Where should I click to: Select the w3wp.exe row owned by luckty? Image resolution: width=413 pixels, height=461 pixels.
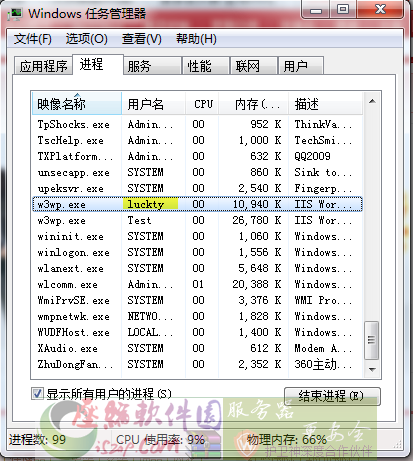click(197, 204)
